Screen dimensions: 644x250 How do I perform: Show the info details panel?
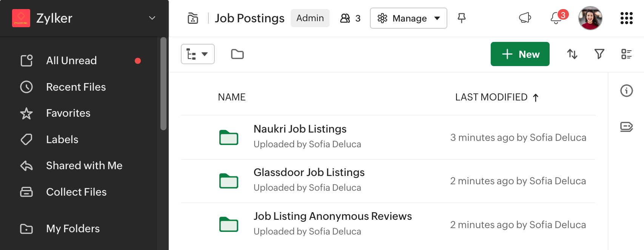point(626,91)
